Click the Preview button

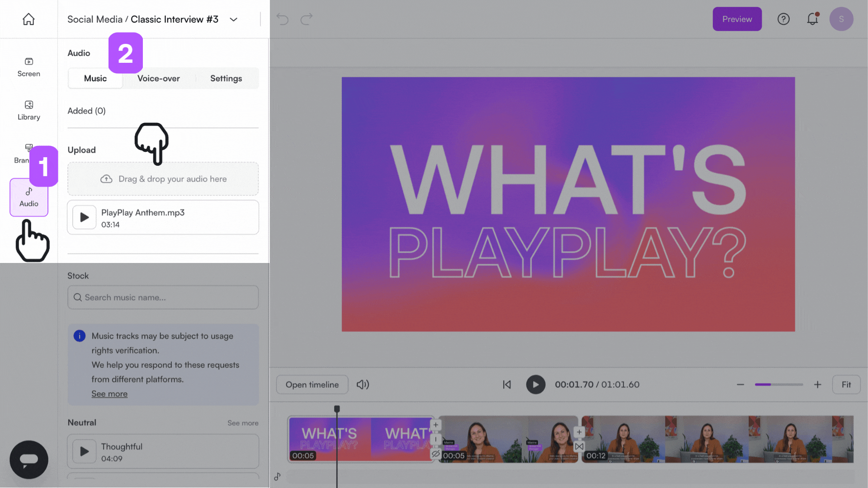coord(737,19)
